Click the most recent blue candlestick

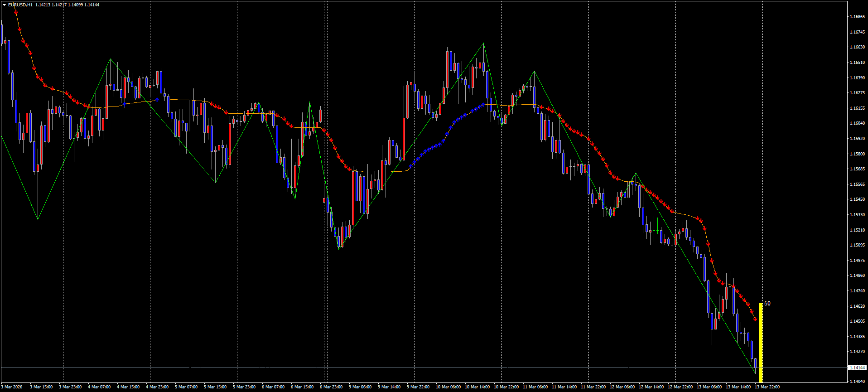point(755,363)
